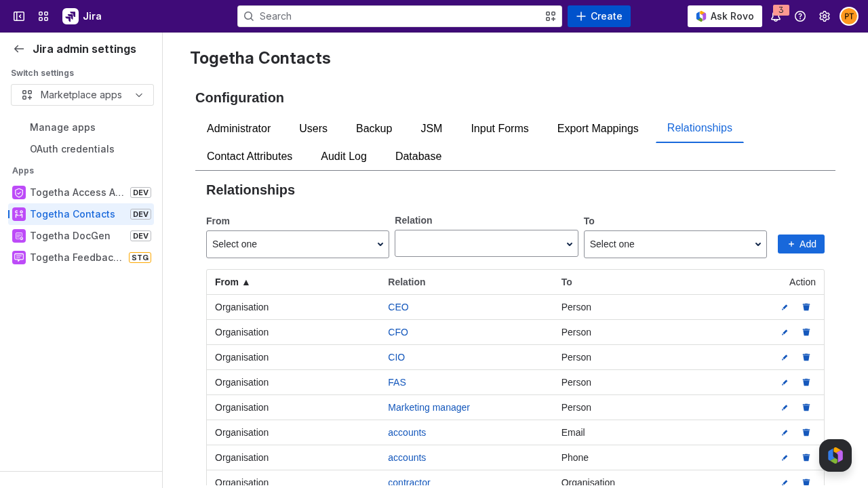The height and width of the screenshot is (488, 868).
Task: Delete the CIO relationship row
Action: pyautogui.click(x=806, y=357)
